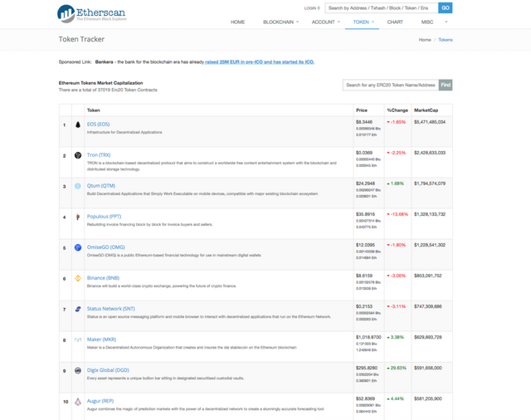Viewport: 531px width, 420px height.
Task: Click Augur market cap $581,205,900
Action: pyautogui.click(x=428, y=398)
